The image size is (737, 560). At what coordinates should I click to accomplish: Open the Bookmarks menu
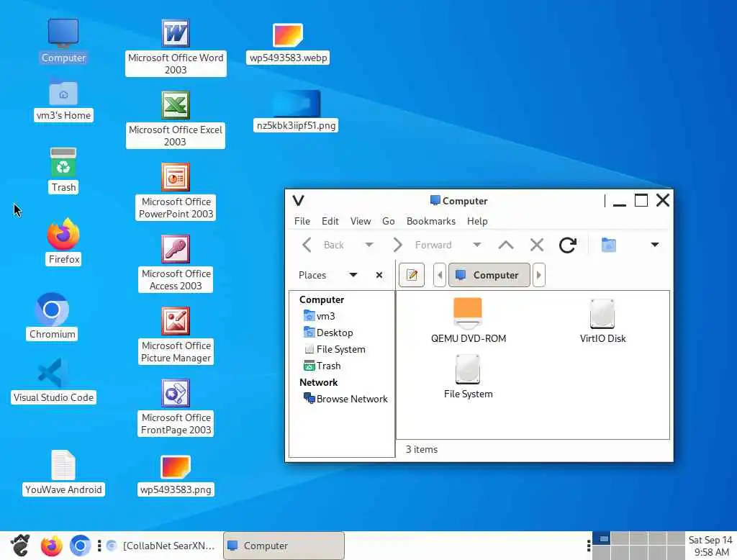431,221
